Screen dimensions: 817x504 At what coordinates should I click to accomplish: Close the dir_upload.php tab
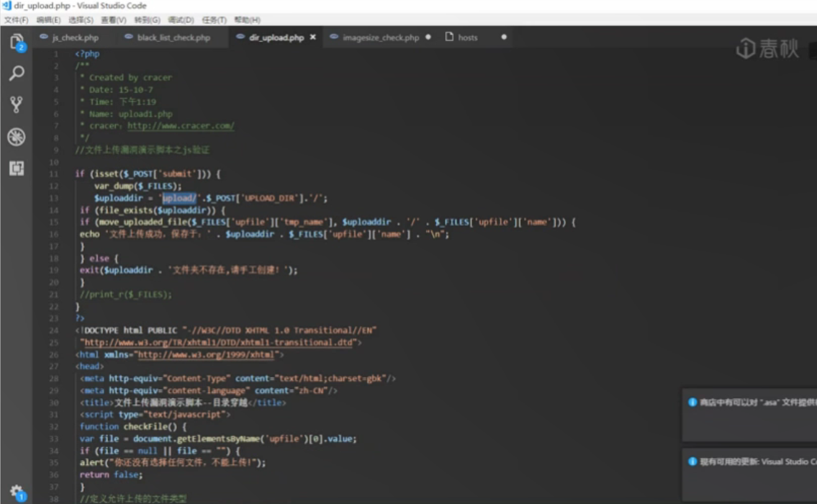[x=313, y=37]
